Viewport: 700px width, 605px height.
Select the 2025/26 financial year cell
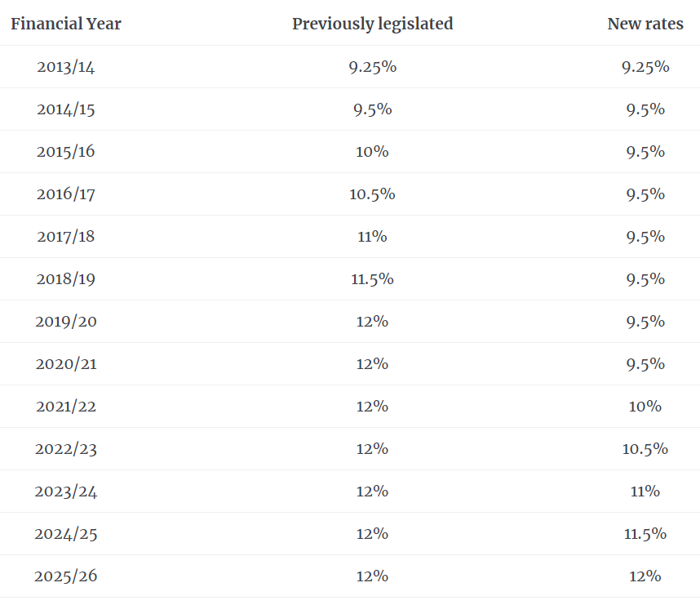click(x=66, y=576)
